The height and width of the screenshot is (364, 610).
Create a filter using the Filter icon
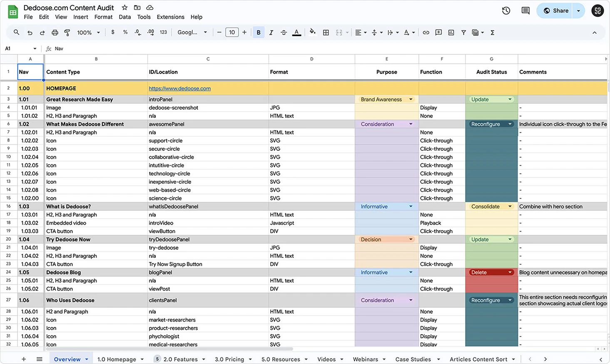463,32
